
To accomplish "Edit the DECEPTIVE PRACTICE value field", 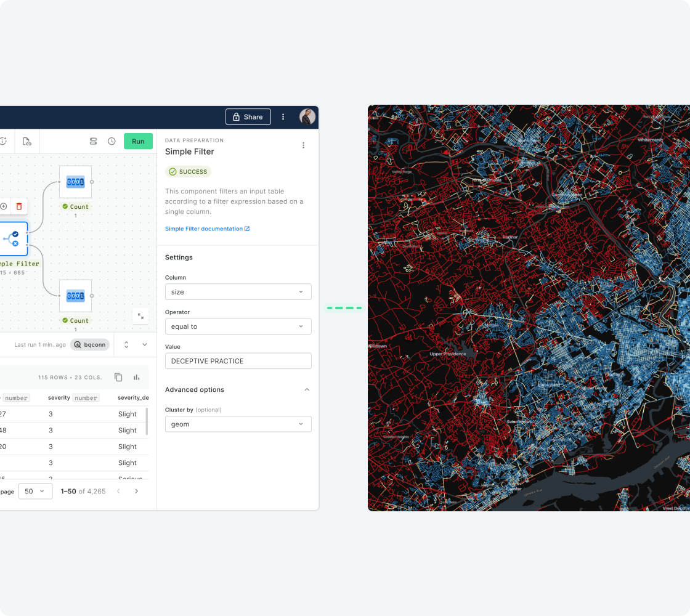I will coord(238,361).
